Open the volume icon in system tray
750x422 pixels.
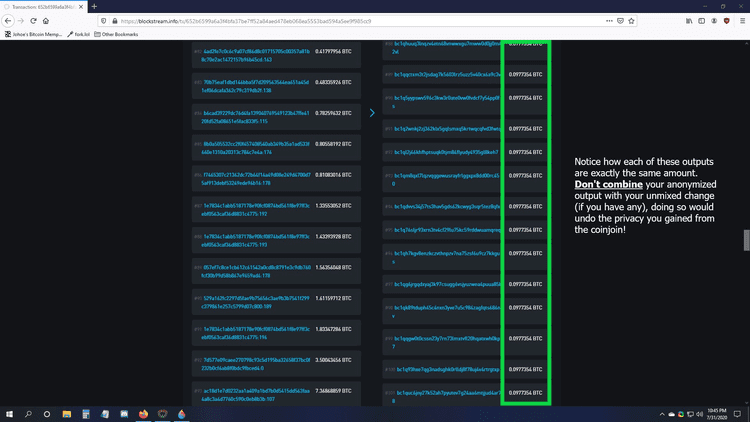click(700, 414)
